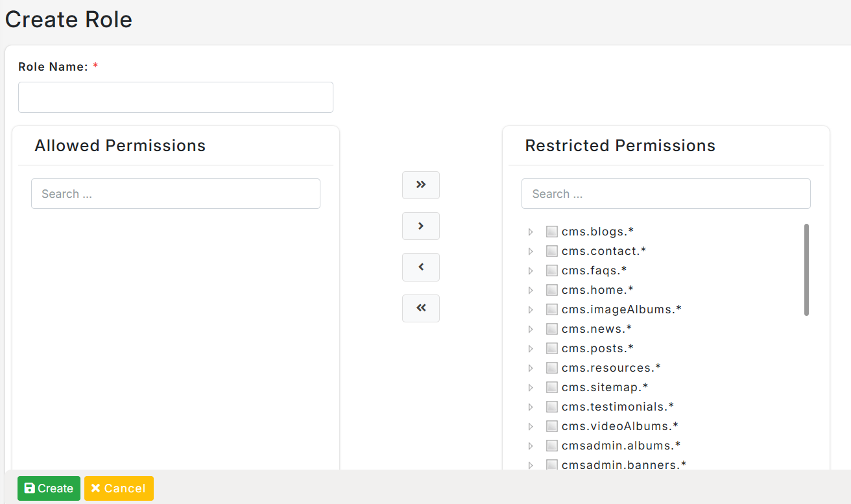851x504 pixels.
Task: Click the cms.resources.* label text
Action: point(611,368)
